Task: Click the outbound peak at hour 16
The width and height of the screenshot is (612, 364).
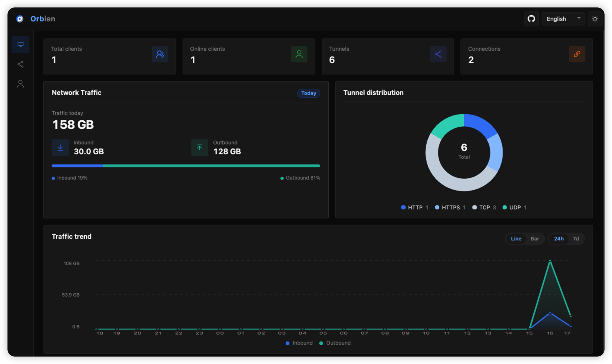Action: (550, 261)
